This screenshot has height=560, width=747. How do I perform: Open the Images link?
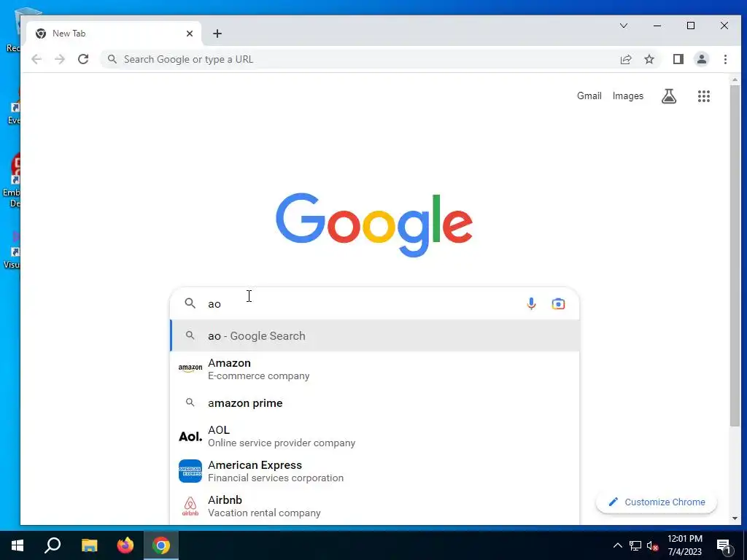pos(628,96)
